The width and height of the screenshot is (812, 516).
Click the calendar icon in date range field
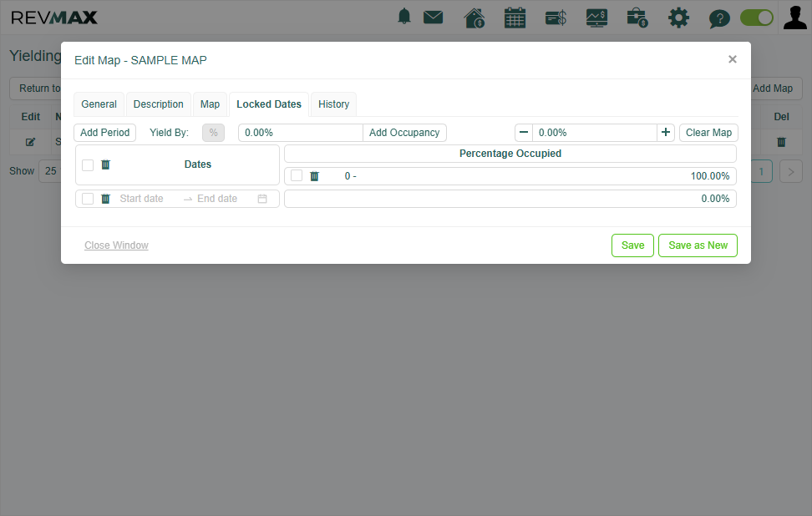point(262,199)
